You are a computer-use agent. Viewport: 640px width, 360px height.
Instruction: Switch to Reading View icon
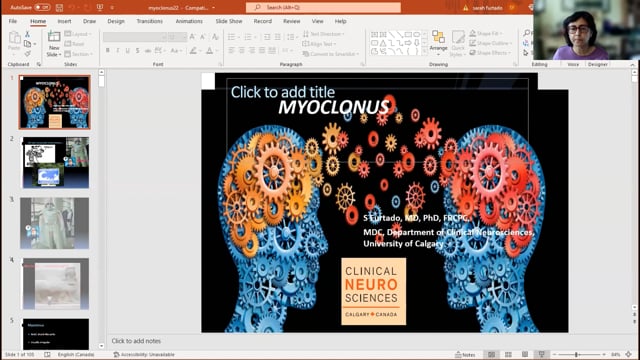pos(525,355)
